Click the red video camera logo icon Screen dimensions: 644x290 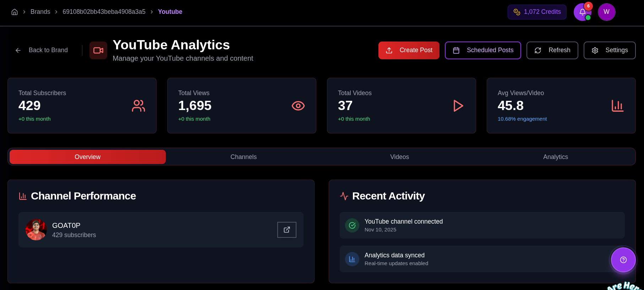pyautogui.click(x=98, y=50)
